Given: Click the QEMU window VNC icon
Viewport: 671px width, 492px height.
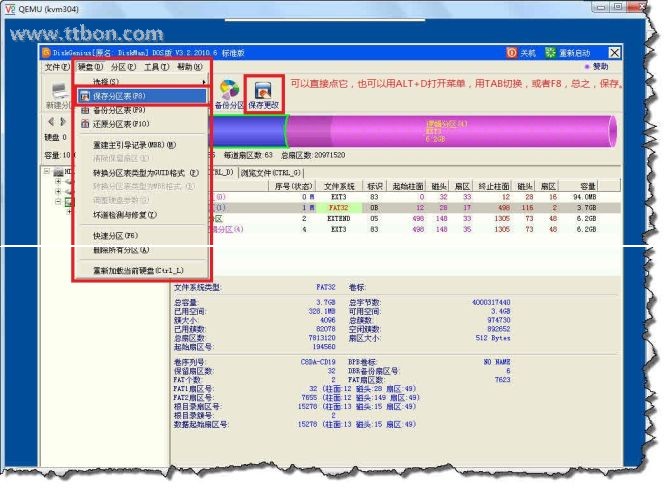Looking at the screenshot, I should coord(10,9).
